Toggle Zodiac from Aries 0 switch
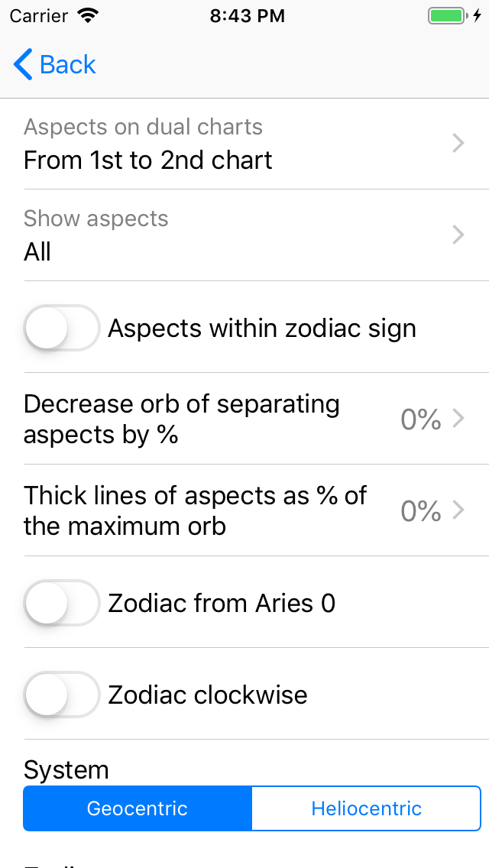This screenshot has width=489, height=868. pos(62,603)
